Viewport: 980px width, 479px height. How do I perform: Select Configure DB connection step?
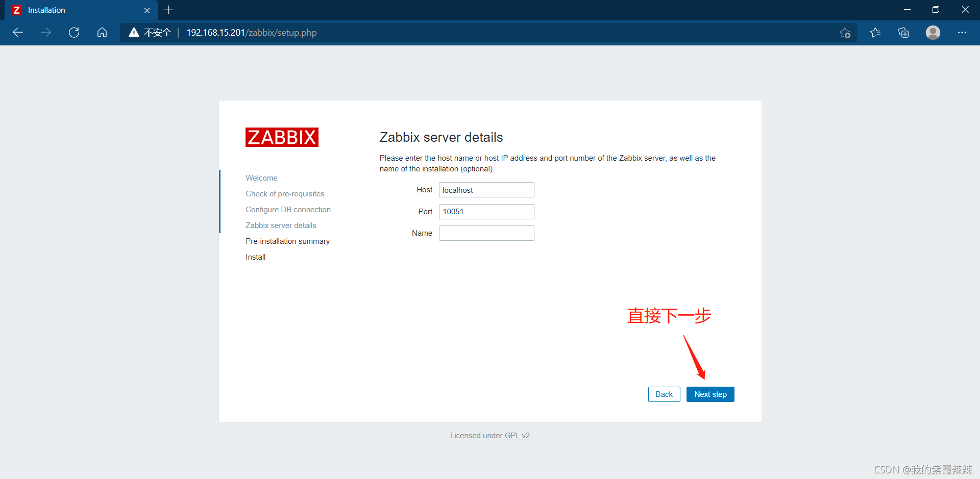coord(288,210)
